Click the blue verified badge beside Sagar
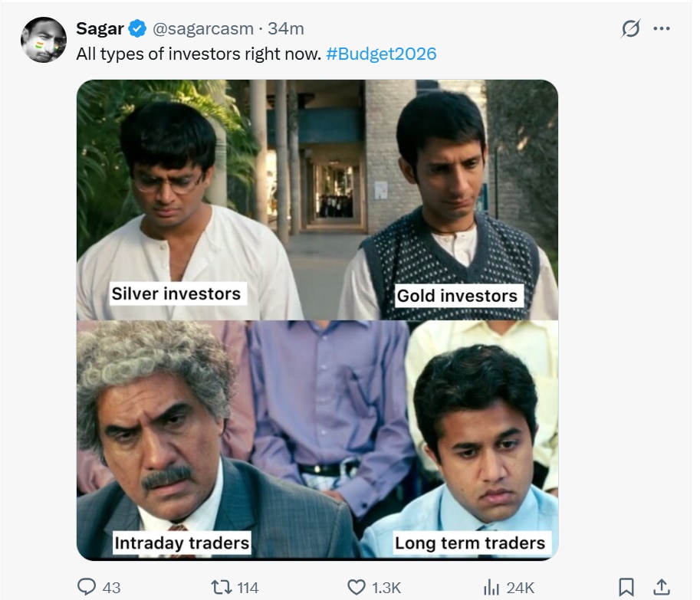The width and height of the screenshot is (700, 600). coord(138,29)
